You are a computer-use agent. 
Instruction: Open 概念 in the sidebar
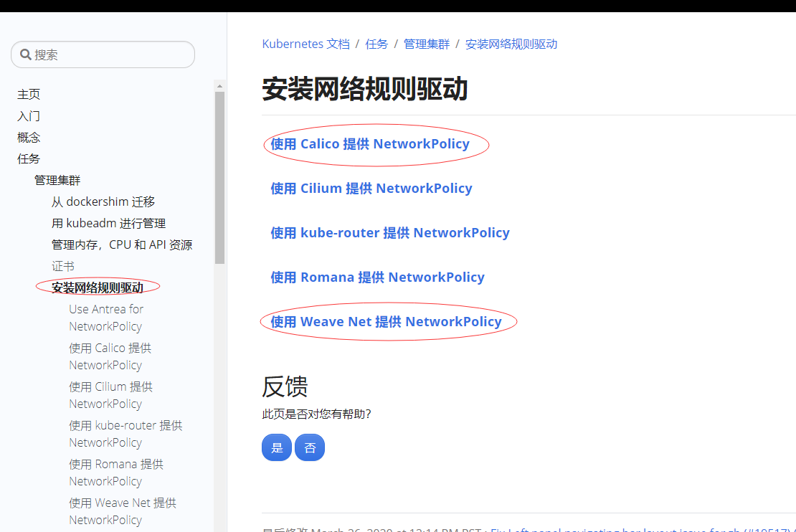(29, 137)
